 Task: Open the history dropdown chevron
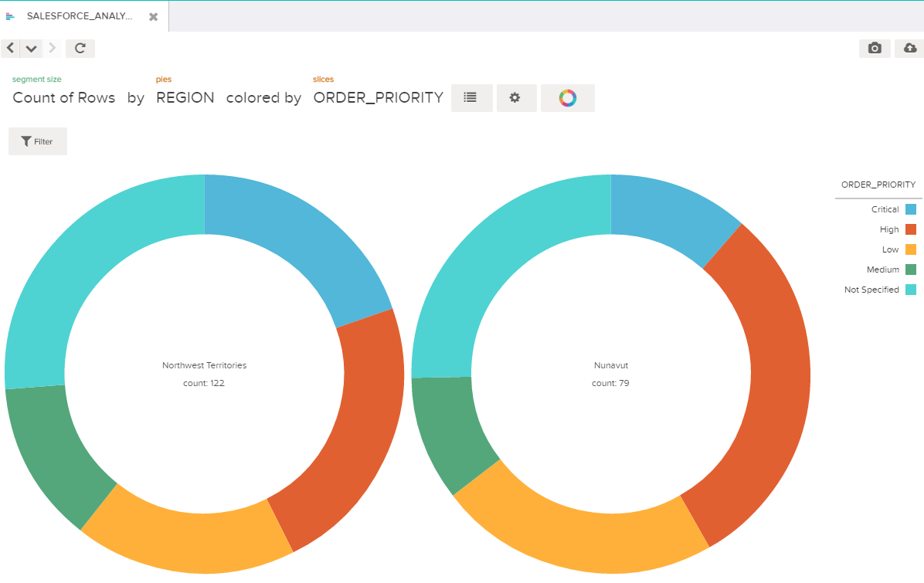coord(31,49)
